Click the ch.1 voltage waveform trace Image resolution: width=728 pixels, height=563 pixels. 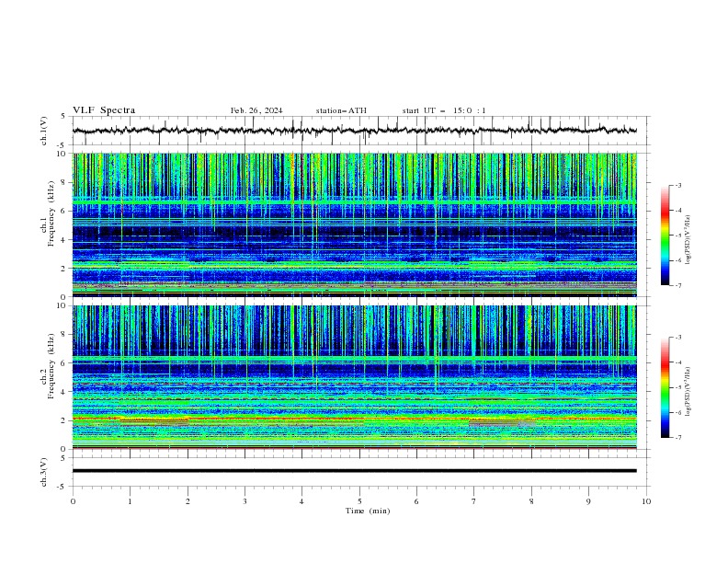tap(354, 131)
